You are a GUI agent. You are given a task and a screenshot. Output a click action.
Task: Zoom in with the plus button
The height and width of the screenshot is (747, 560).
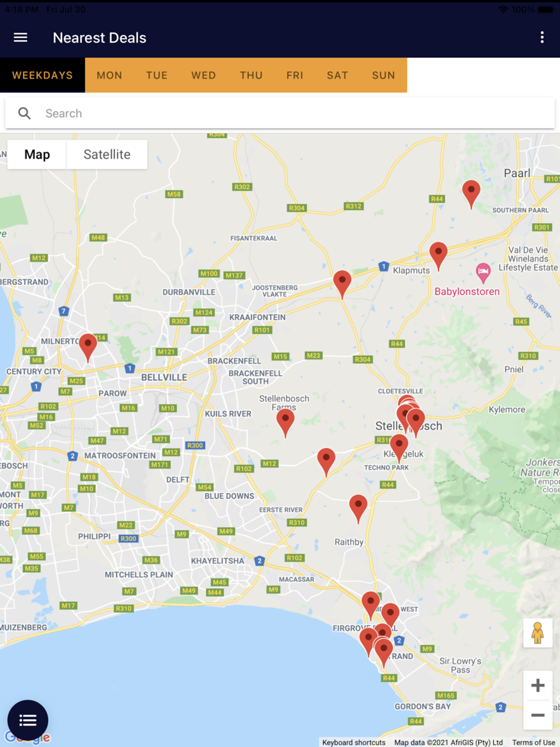(538, 685)
